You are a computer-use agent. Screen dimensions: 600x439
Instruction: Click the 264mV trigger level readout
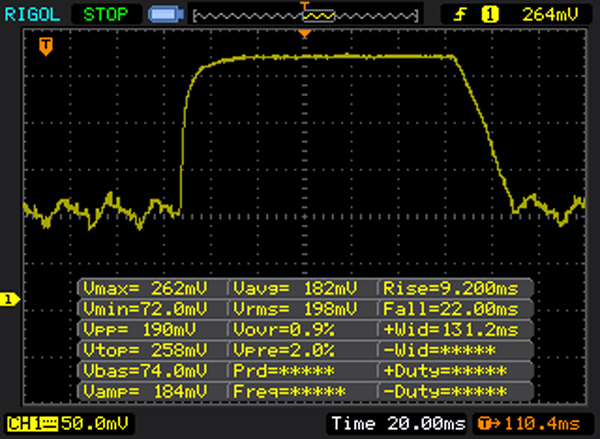point(550,15)
